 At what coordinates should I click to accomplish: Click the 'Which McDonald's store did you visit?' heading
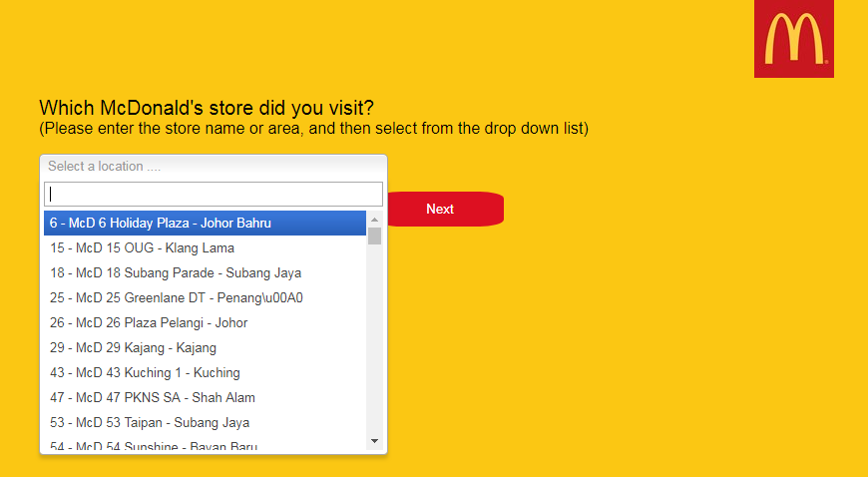[207, 108]
